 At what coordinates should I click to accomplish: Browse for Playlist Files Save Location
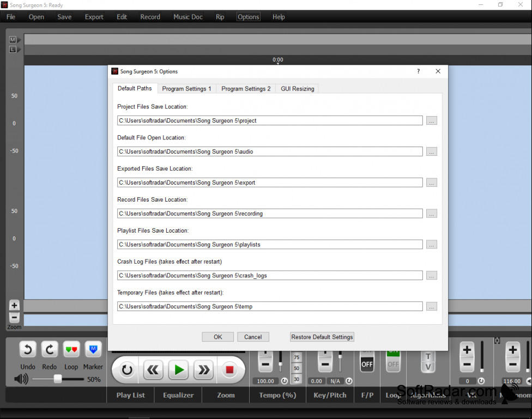(x=432, y=244)
